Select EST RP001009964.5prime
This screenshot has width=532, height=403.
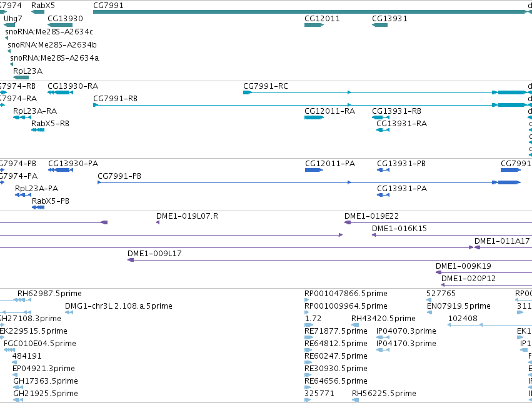pyautogui.click(x=307, y=312)
